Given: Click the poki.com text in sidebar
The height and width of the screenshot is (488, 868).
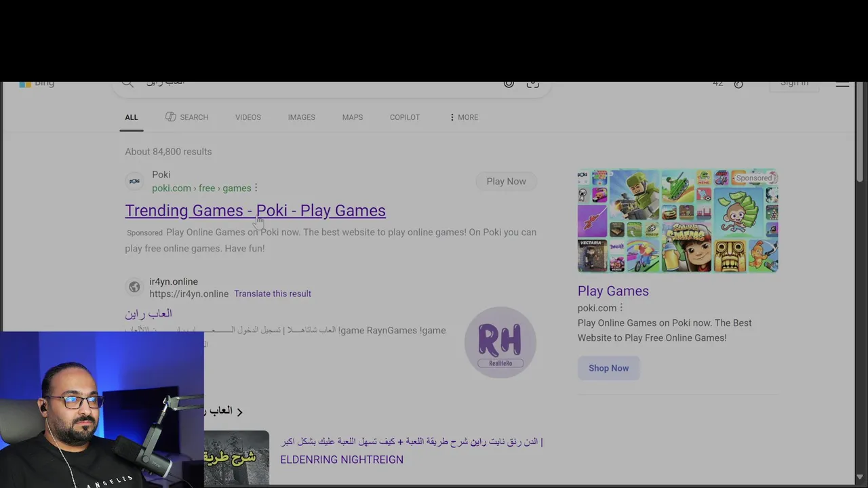Looking at the screenshot, I should (597, 308).
